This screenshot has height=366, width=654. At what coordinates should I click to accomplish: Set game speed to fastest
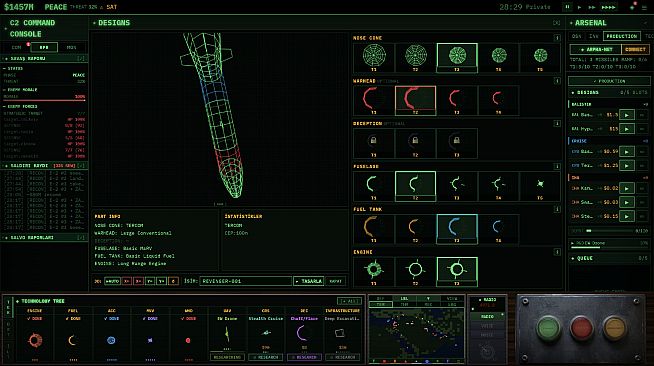pyautogui.click(x=608, y=7)
